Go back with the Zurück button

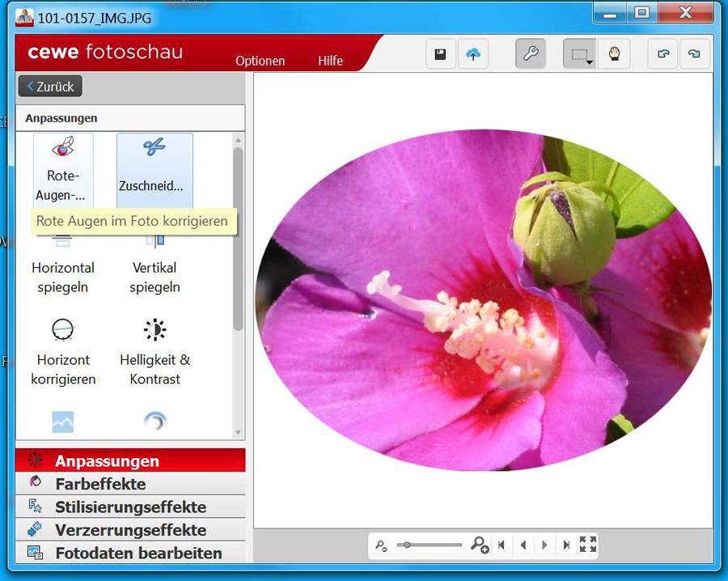coord(50,87)
